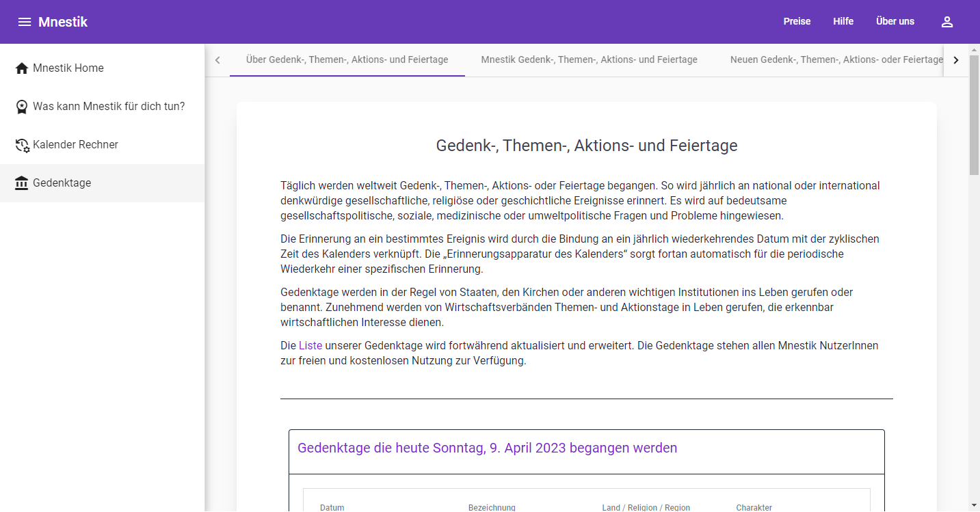Click the vertical page scrollbar thumb
The width and height of the screenshot is (980, 512).
pyautogui.click(x=974, y=116)
